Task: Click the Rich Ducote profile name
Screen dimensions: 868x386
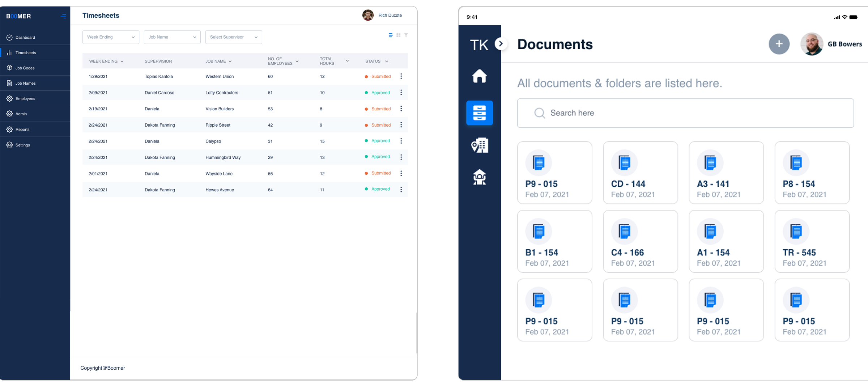Action: coord(390,16)
